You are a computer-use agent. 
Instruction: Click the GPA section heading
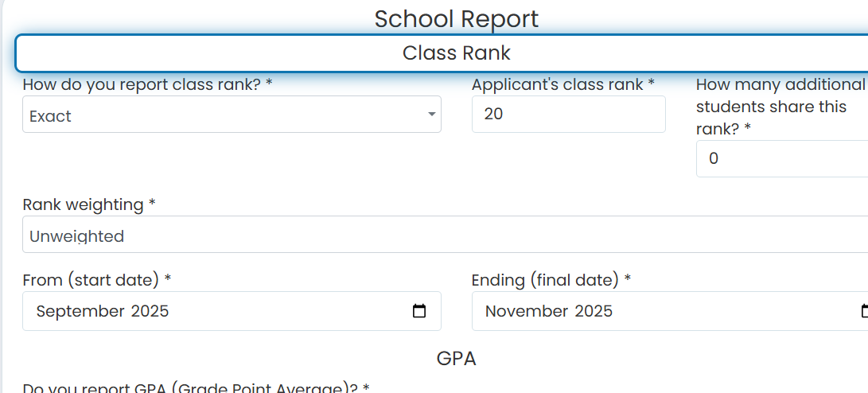(x=456, y=359)
